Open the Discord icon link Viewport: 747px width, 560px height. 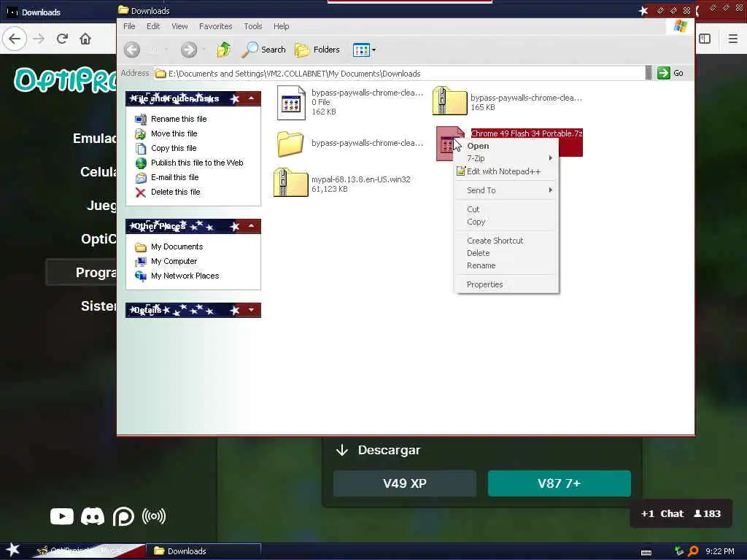pyautogui.click(x=93, y=516)
